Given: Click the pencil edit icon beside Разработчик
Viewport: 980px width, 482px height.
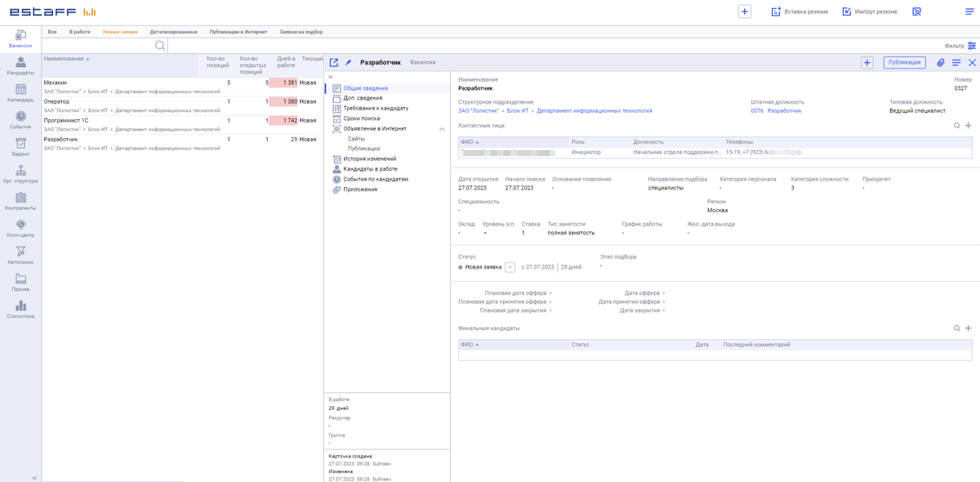Looking at the screenshot, I should pyautogui.click(x=348, y=62).
